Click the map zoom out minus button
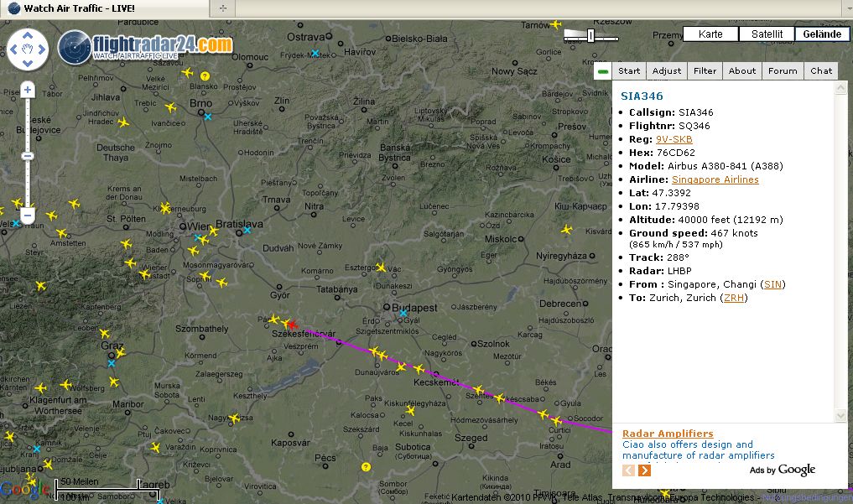This screenshot has height=504, width=853. click(28, 216)
